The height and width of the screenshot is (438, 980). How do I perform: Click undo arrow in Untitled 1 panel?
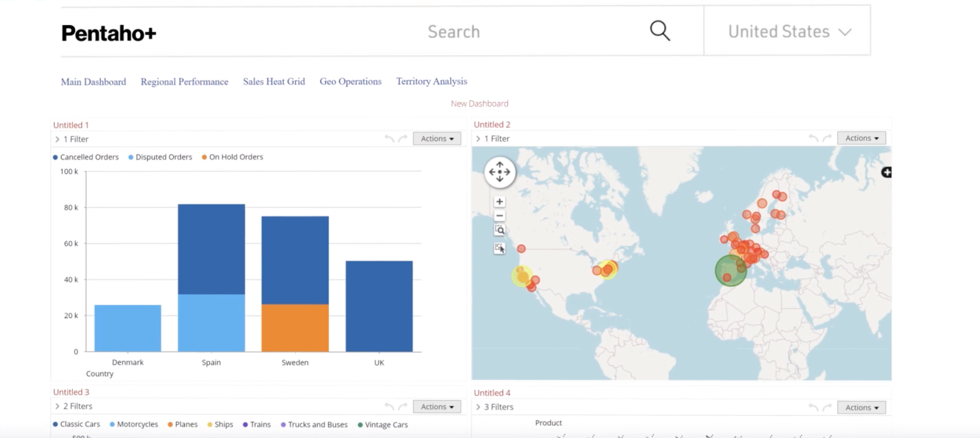tap(389, 139)
